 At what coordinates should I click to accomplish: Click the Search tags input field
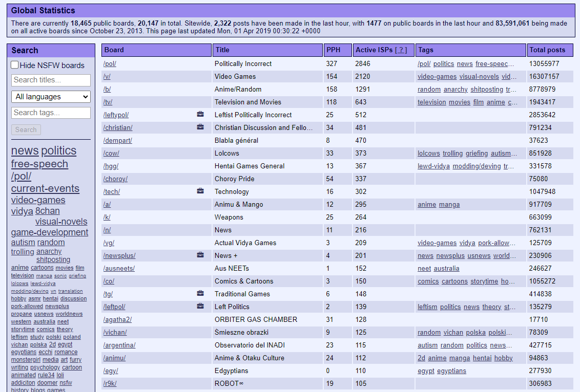(51, 113)
